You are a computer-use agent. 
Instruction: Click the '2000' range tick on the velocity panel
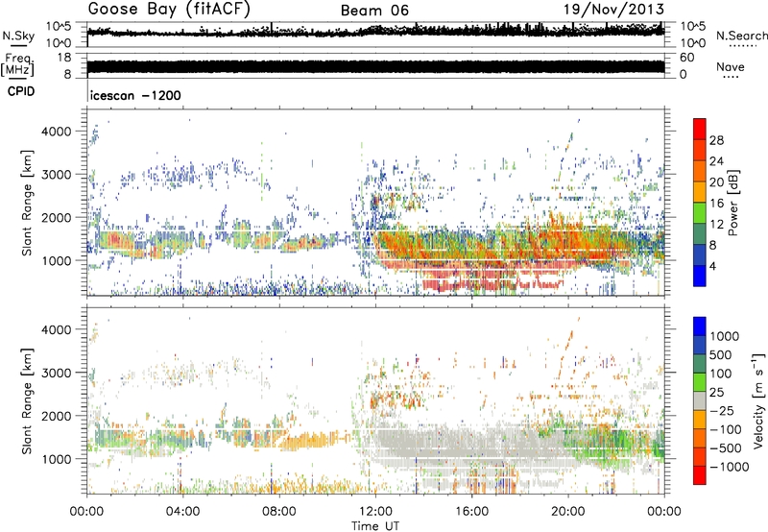(56, 416)
